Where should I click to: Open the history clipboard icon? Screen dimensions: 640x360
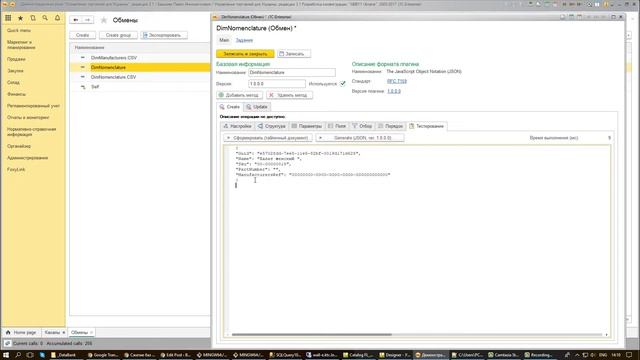click(33, 18)
